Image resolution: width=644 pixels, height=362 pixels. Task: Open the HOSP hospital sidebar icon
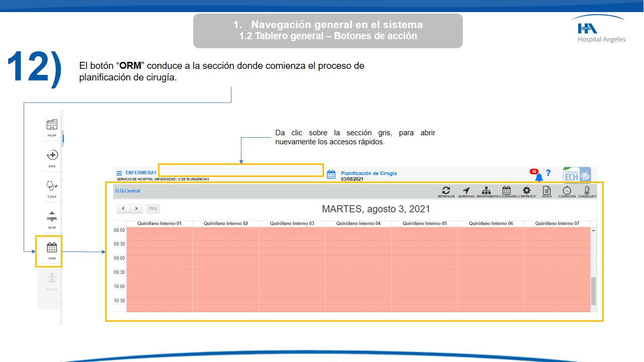(x=52, y=125)
